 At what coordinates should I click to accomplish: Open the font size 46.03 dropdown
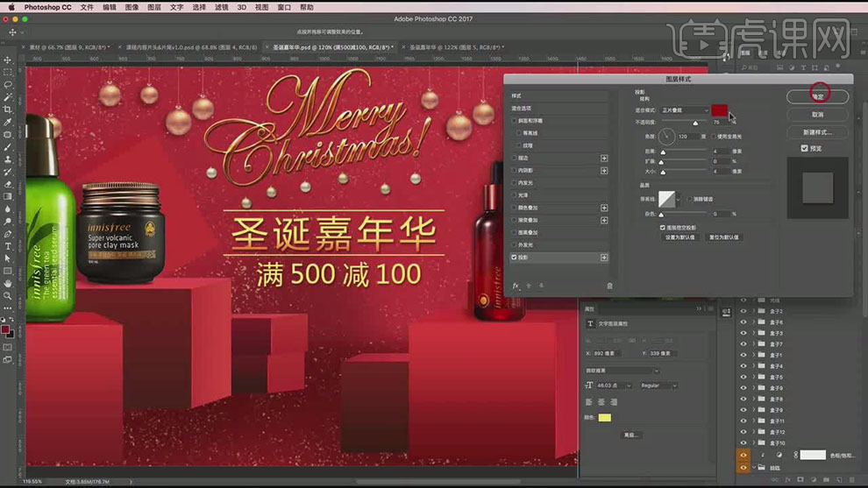(x=629, y=385)
